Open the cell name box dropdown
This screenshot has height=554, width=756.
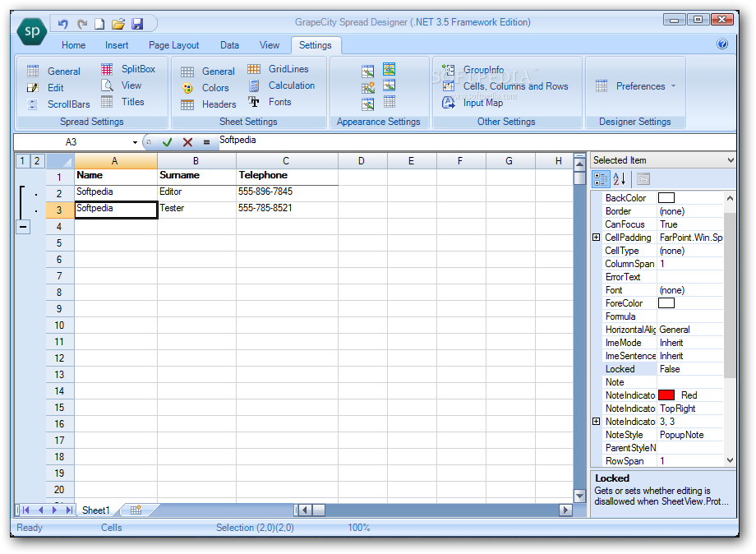point(135,142)
